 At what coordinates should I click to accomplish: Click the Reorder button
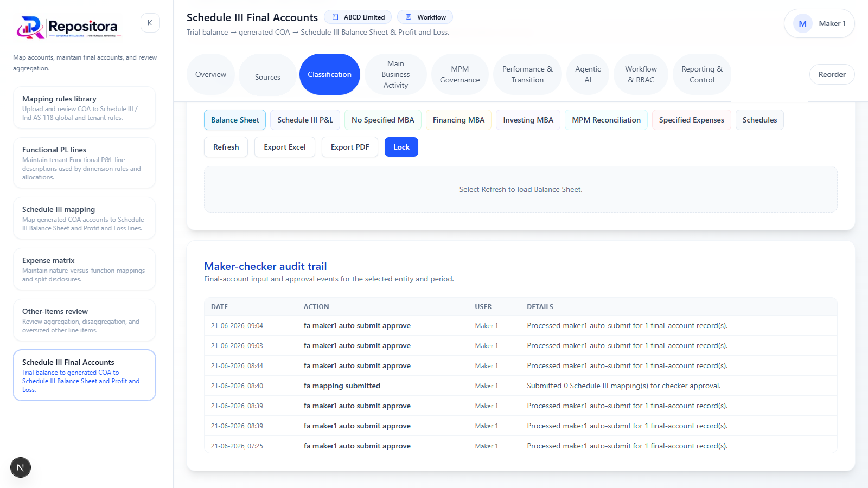pos(832,74)
